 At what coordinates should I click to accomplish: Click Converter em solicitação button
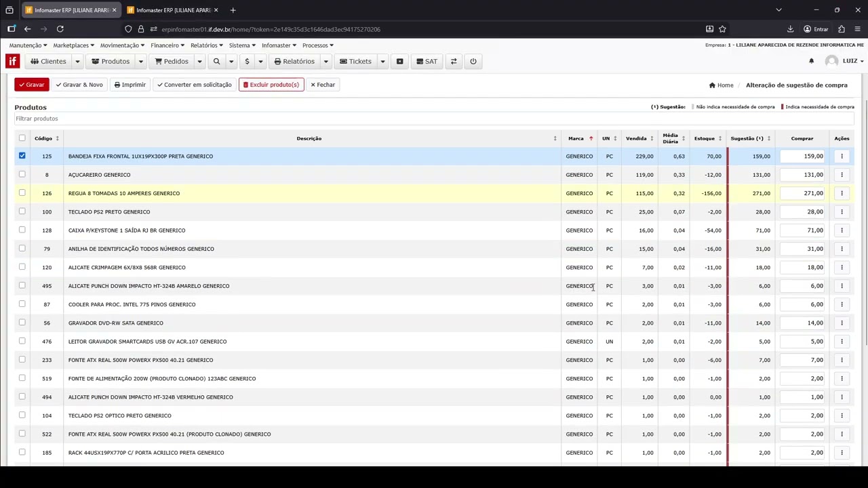pos(194,85)
